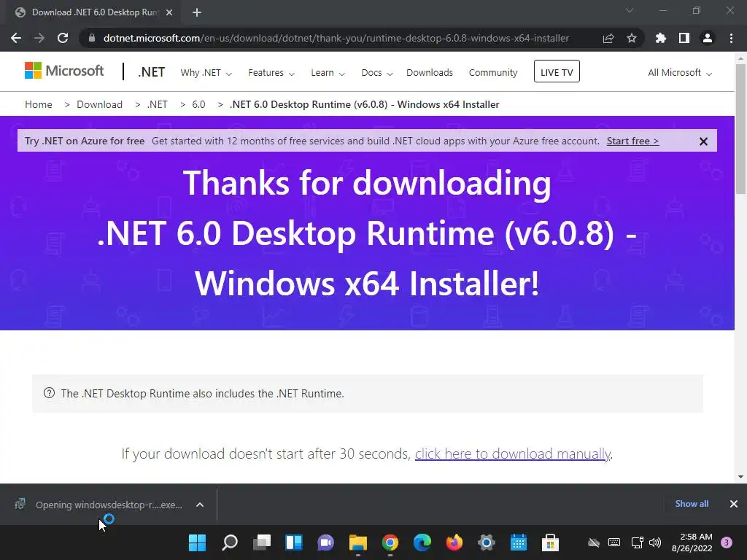This screenshot has height=560, width=747.
Task: Go back to the previous page
Action: (x=16, y=38)
